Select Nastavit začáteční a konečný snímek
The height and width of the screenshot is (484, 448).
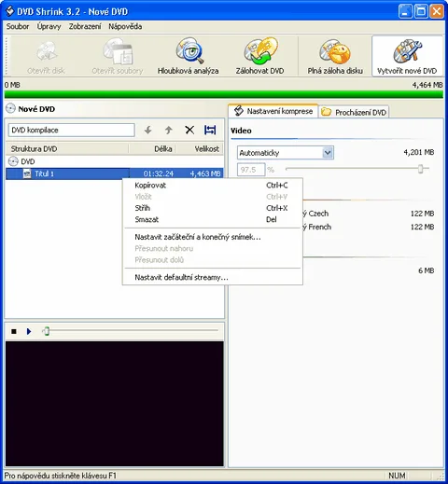click(213, 237)
